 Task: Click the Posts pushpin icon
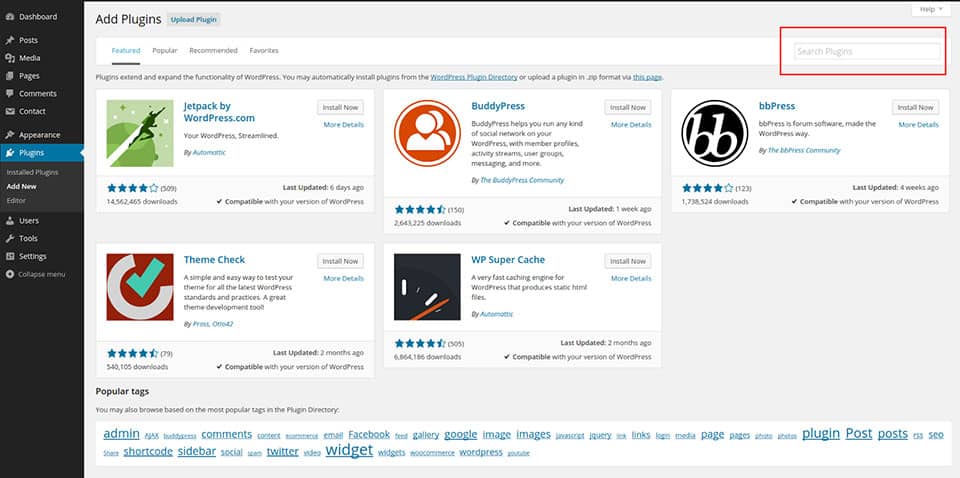pos(9,40)
